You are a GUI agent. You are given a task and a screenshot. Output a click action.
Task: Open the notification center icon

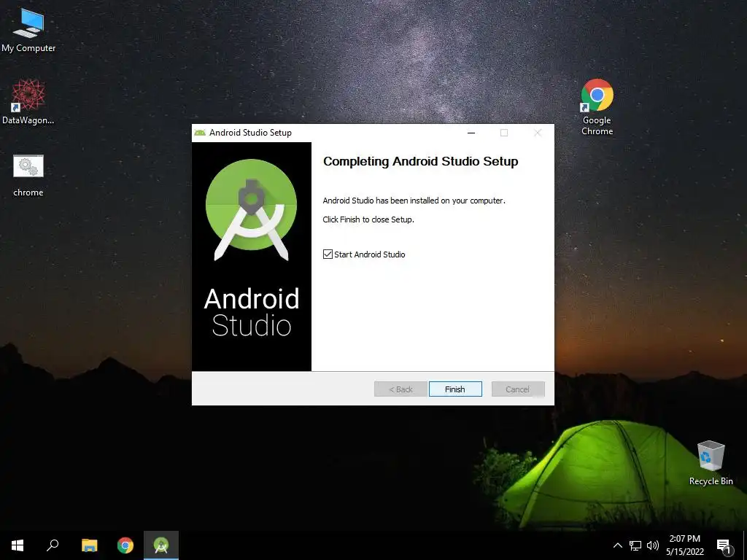[x=724, y=545]
